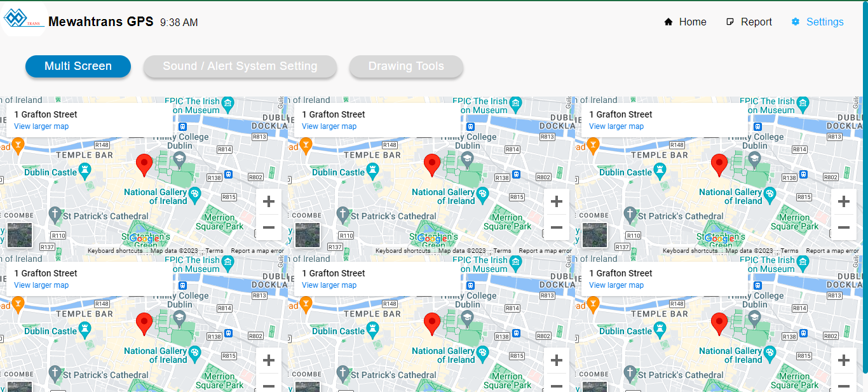868x392 pixels.
Task: Click Report a map error on top-right map
Action: (832, 251)
